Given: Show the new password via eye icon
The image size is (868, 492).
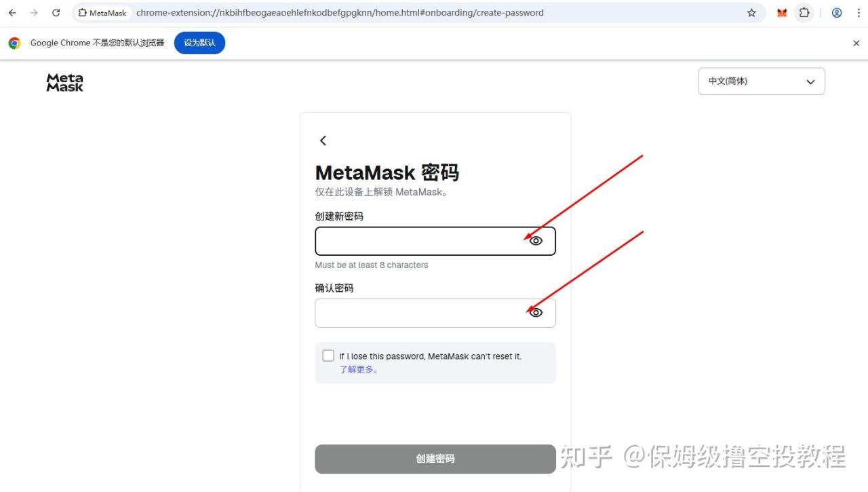Looking at the screenshot, I should (x=536, y=241).
